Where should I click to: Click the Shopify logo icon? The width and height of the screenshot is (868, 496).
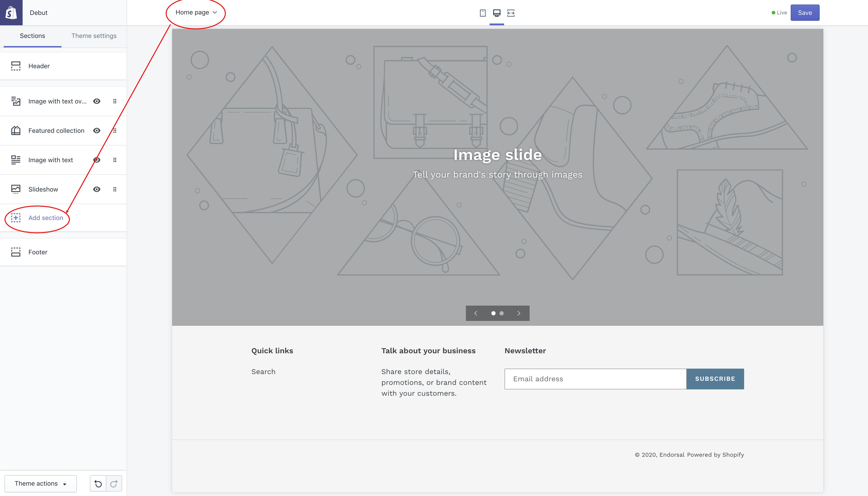click(11, 13)
